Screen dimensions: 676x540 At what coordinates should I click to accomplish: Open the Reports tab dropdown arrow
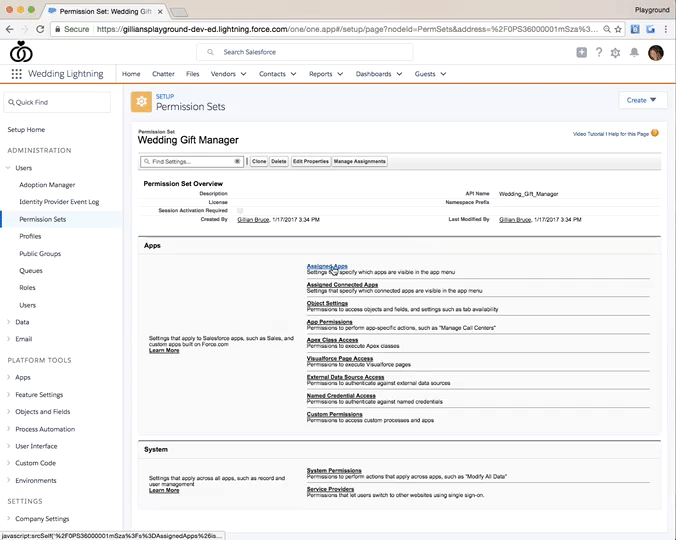tap(340, 74)
